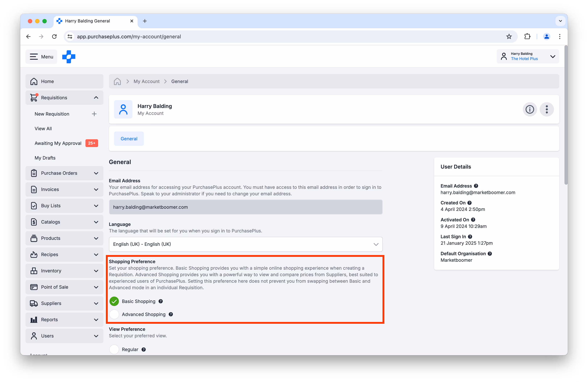Screen dimensions: 588x382
Task: Click the home icon in the breadcrumb
Action: click(117, 81)
